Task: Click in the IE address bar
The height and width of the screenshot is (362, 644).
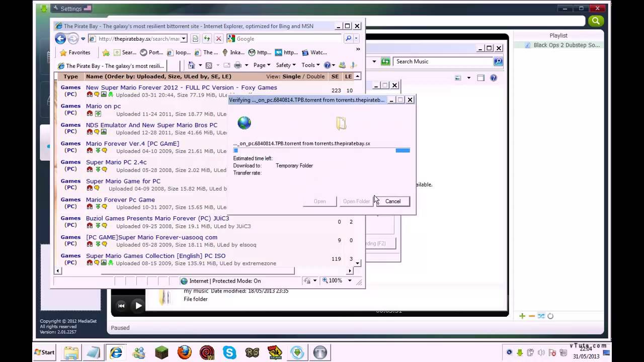Action: (x=138, y=39)
